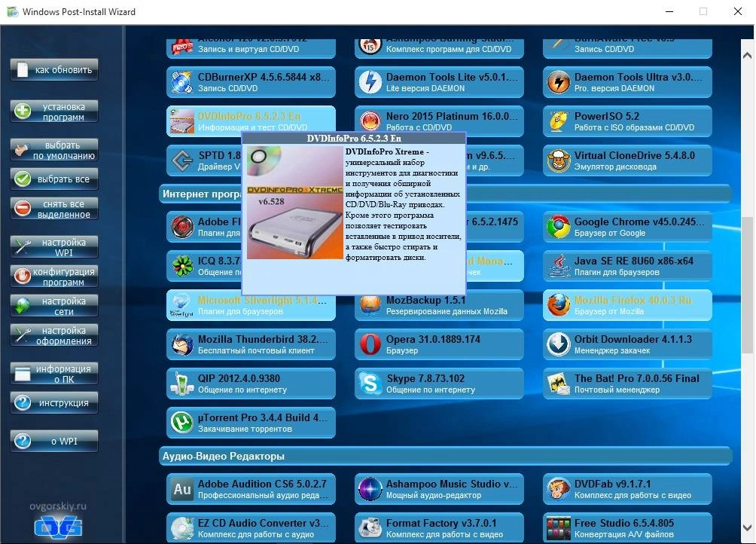Click the Orbit Downloader icon
Image resolution: width=756 pixels, height=544 pixels.
pyautogui.click(x=558, y=344)
